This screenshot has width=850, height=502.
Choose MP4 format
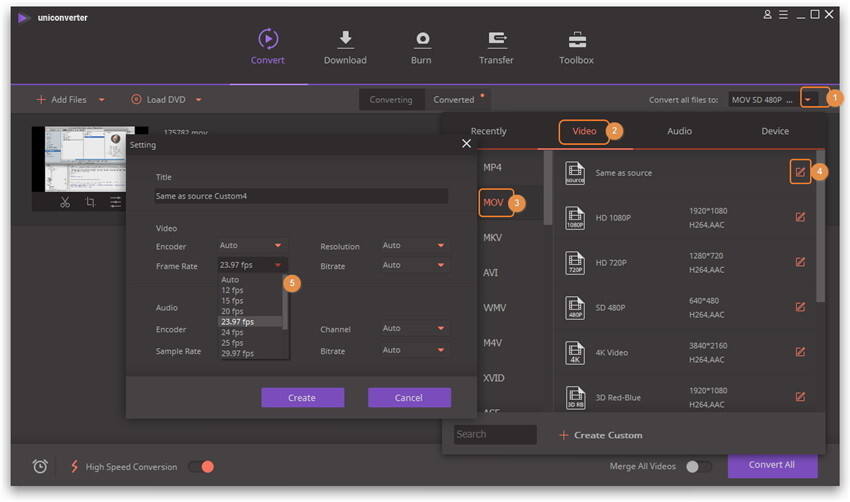tap(492, 168)
